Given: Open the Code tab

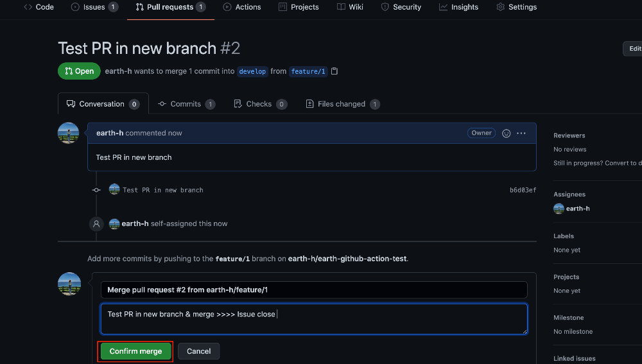Looking at the screenshot, I should [x=39, y=7].
